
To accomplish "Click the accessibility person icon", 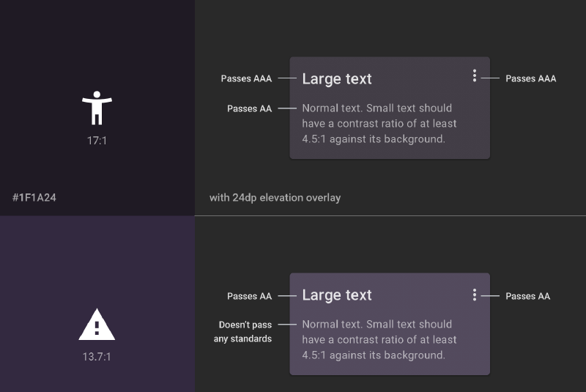I will coord(97,108).
